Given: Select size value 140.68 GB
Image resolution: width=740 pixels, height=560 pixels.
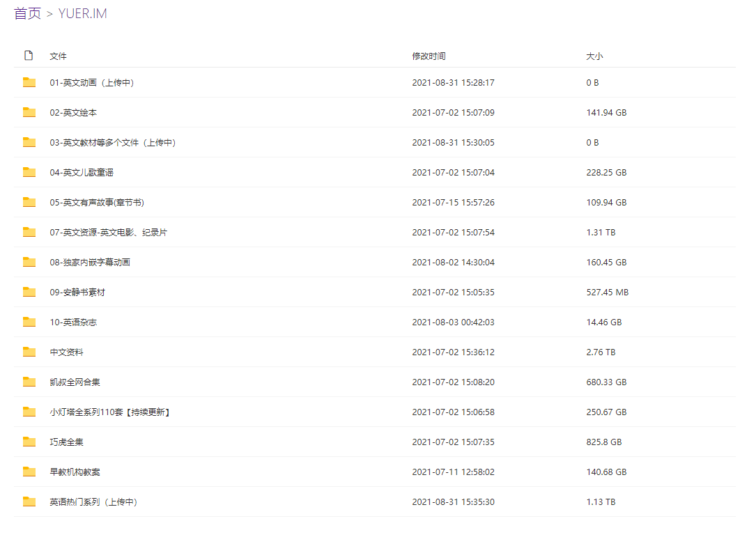Looking at the screenshot, I should click(x=606, y=472).
